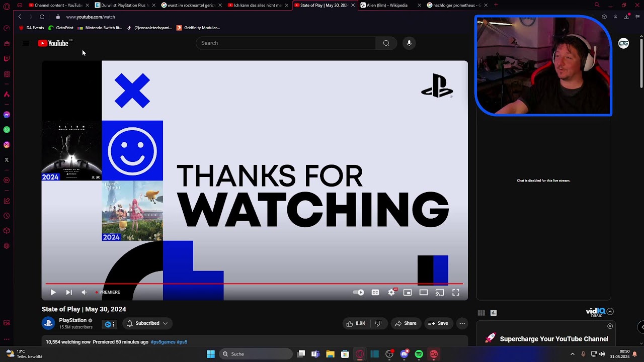
Task: Mute the video player volume
Action: (x=84, y=292)
